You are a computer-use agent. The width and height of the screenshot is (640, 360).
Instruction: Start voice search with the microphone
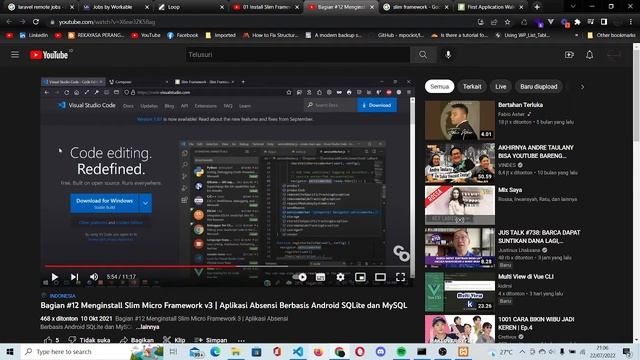[x=448, y=54]
